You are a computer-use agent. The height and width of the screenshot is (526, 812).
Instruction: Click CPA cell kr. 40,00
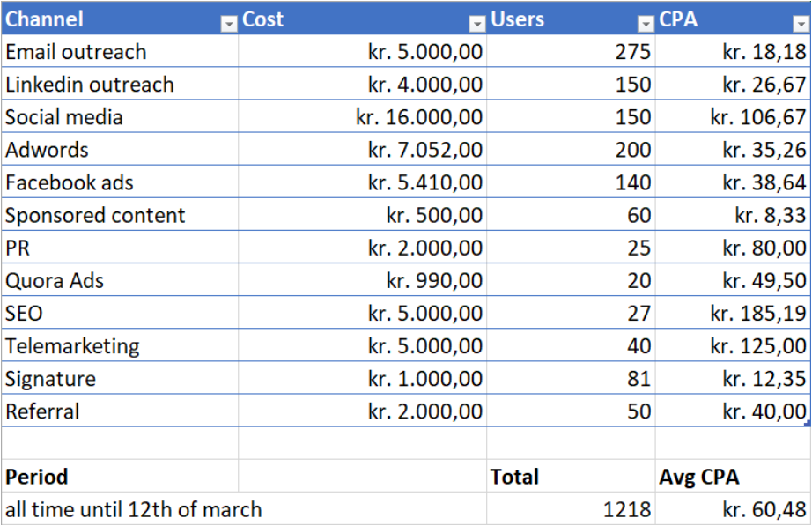[733, 411]
